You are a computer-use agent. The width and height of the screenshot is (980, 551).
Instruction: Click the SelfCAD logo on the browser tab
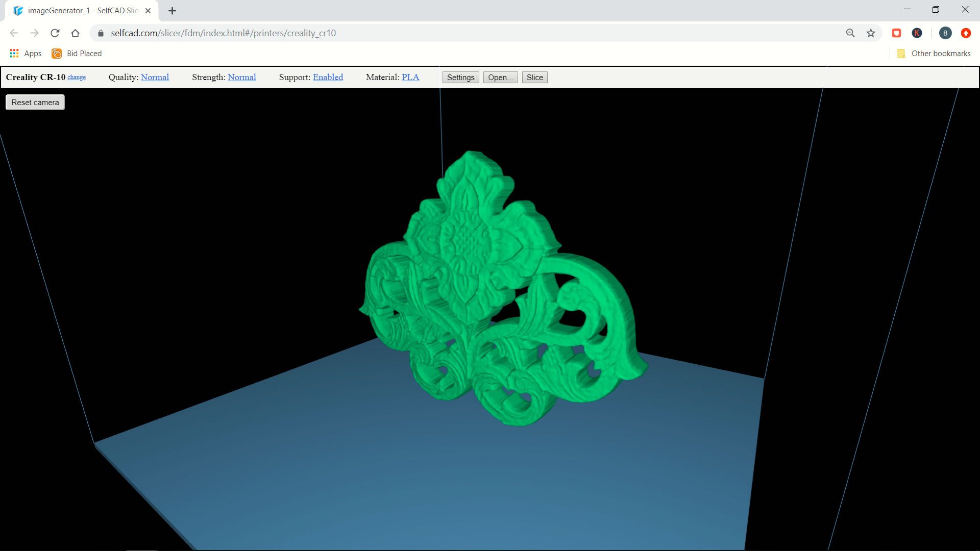(18, 10)
